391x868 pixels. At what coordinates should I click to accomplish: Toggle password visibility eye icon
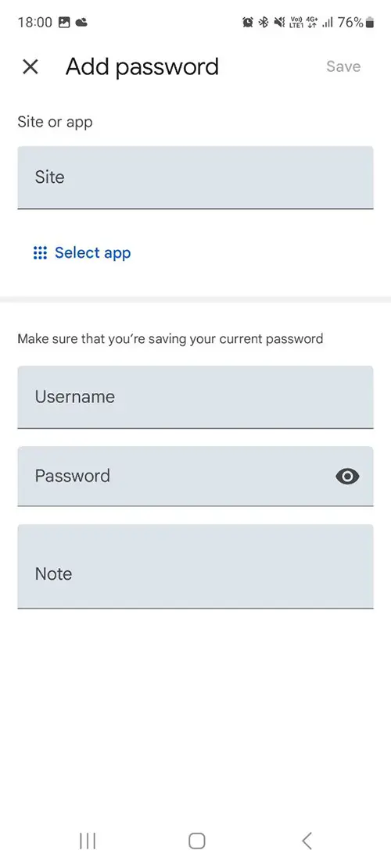click(347, 476)
